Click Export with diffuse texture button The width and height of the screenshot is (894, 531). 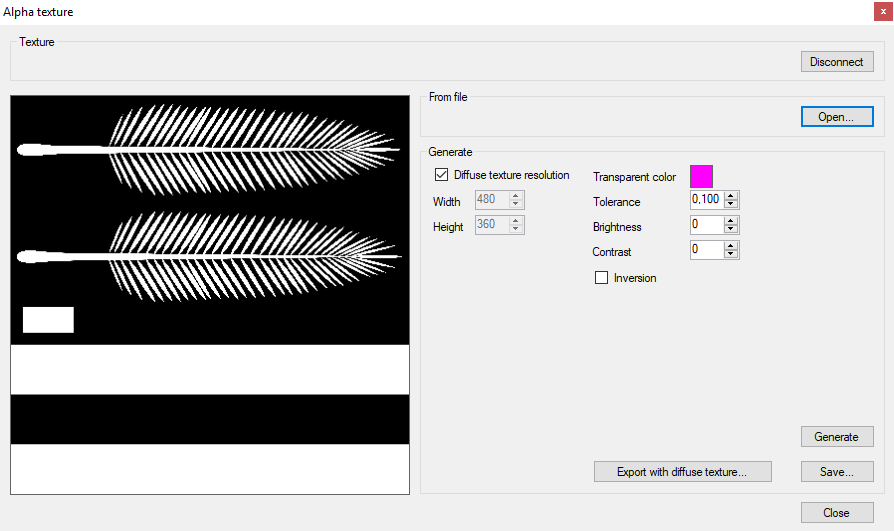682,472
